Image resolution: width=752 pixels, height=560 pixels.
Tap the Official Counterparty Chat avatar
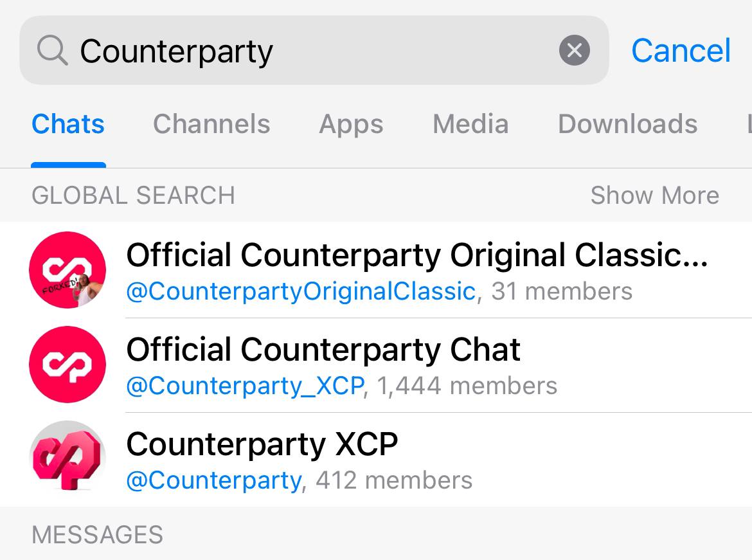pos(67,365)
